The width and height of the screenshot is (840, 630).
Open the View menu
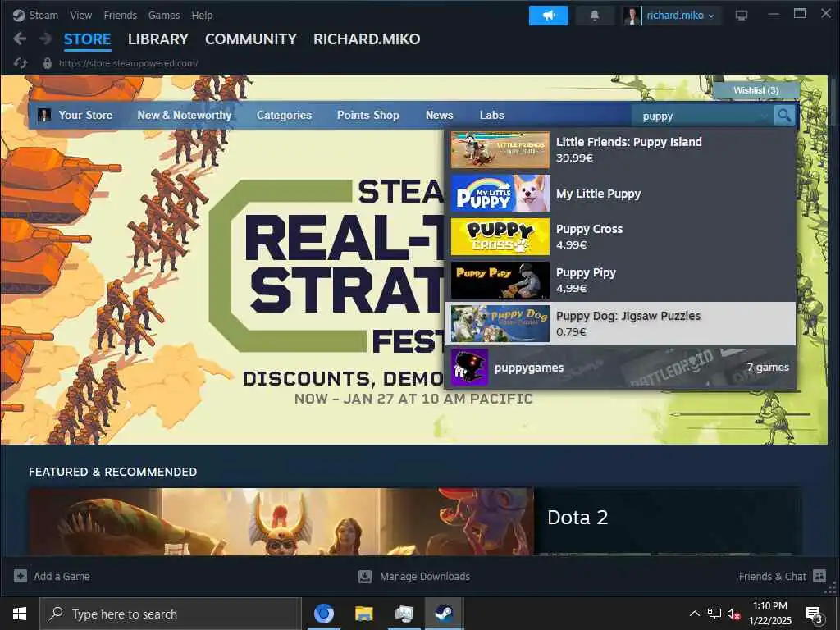click(x=81, y=15)
